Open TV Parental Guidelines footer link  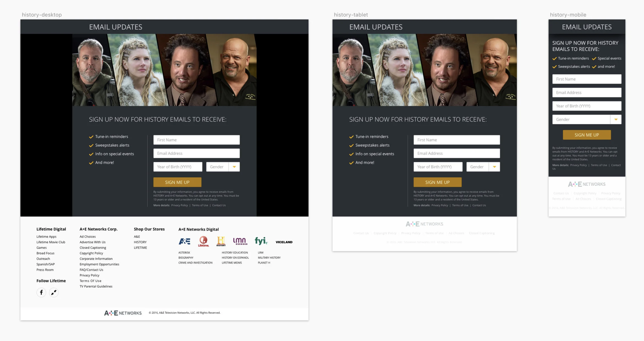coord(96,287)
